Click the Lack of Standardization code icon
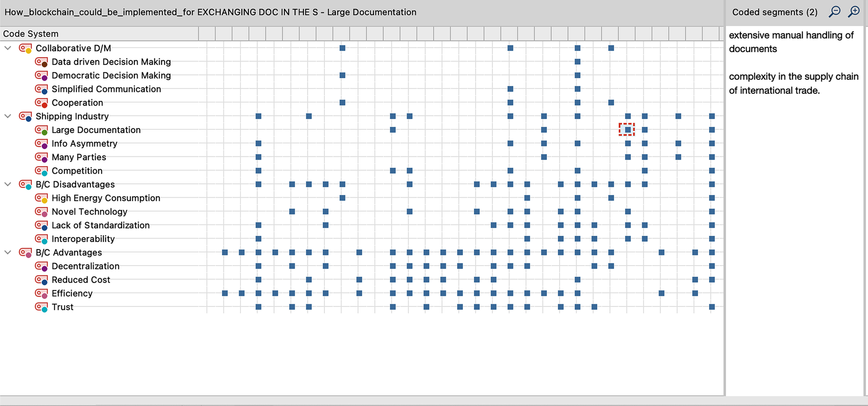 coord(41,225)
